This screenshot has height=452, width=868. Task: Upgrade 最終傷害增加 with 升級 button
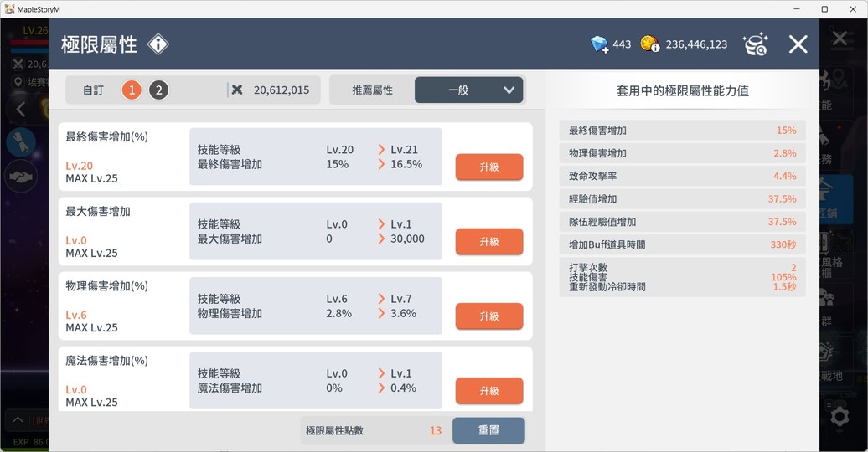tap(488, 167)
